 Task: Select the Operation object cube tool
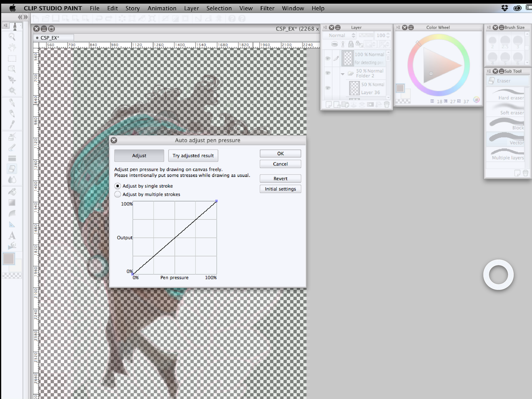pyautogui.click(x=12, y=69)
